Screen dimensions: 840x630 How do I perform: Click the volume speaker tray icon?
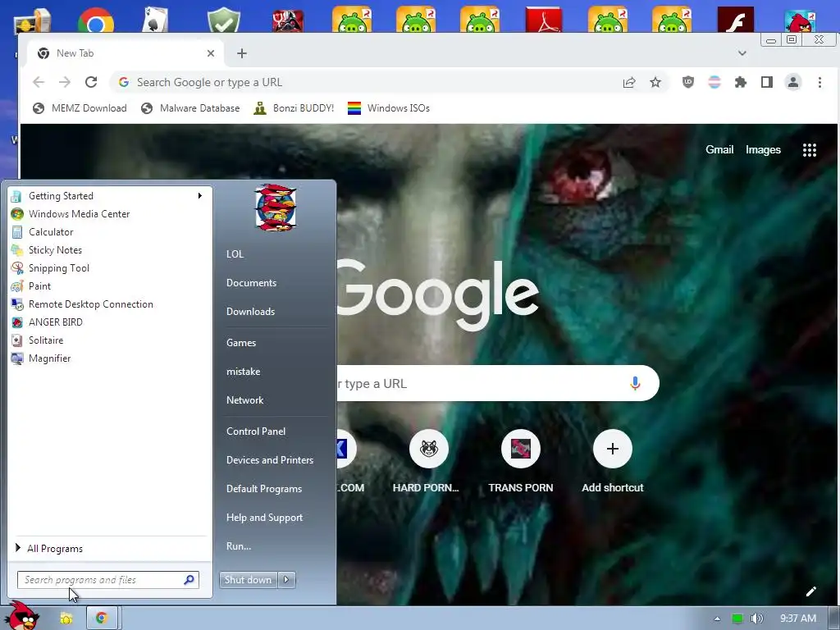point(756,619)
